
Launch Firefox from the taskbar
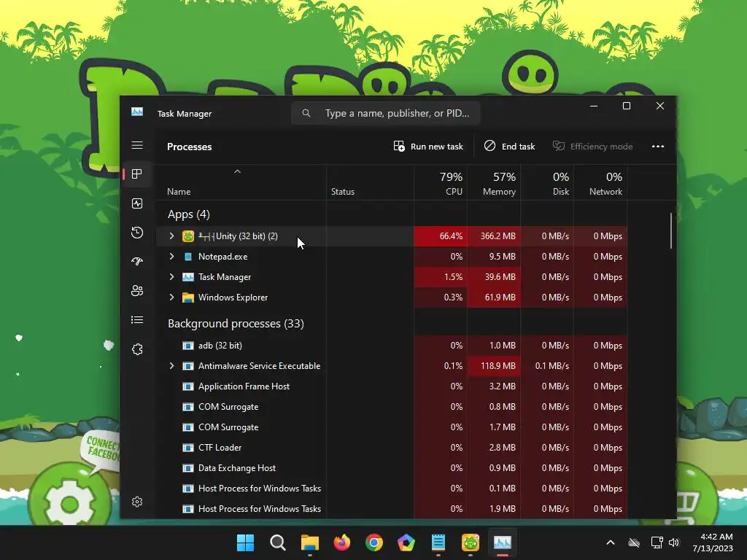point(342,542)
